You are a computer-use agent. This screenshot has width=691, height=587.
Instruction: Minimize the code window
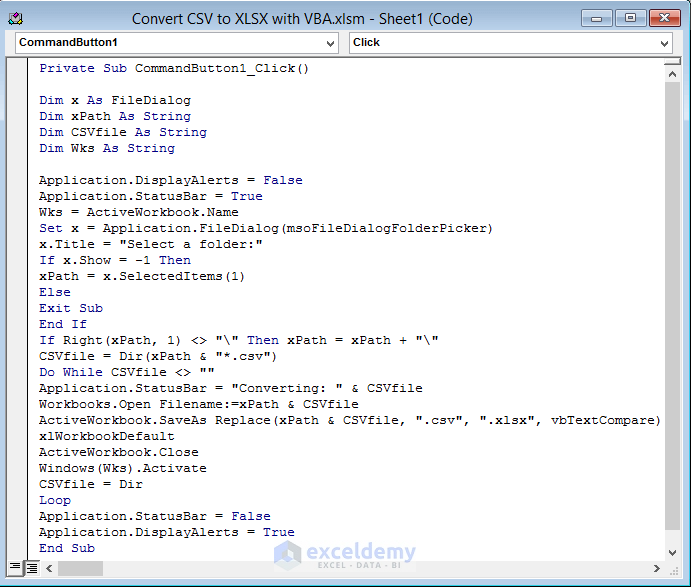coord(596,19)
